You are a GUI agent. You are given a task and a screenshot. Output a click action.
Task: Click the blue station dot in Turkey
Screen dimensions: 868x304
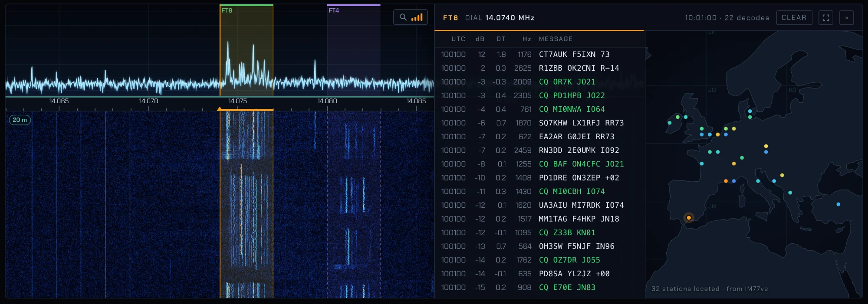click(838, 204)
